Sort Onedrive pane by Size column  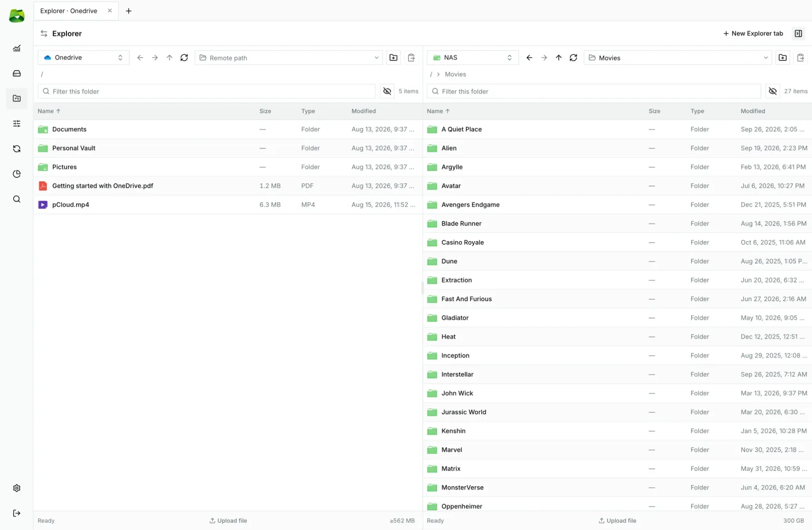click(x=265, y=111)
